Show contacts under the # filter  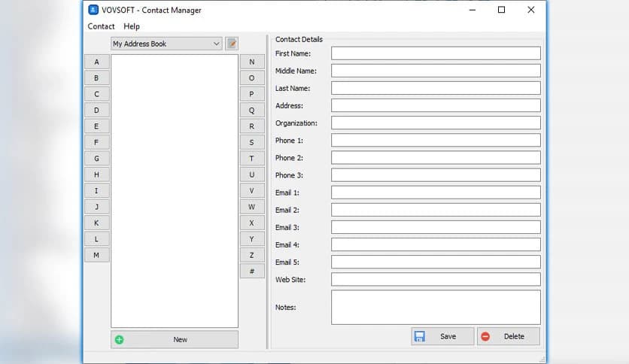click(252, 271)
